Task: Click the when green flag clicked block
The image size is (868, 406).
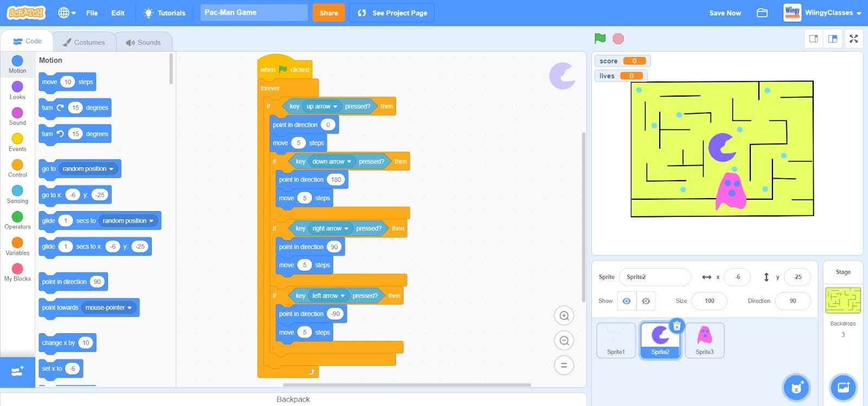Action: pyautogui.click(x=285, y=67)
